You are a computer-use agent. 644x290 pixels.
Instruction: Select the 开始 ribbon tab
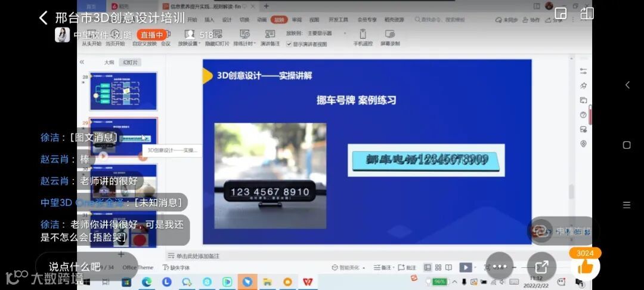pyautogui.click(x=192, y=20)
